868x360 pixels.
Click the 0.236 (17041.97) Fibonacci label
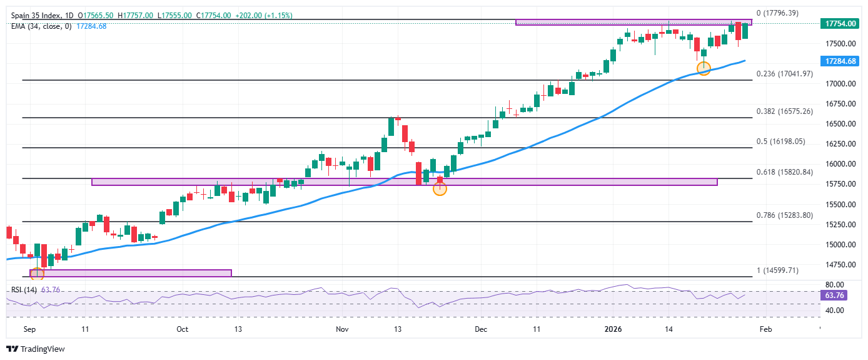[x=784, y=74]
